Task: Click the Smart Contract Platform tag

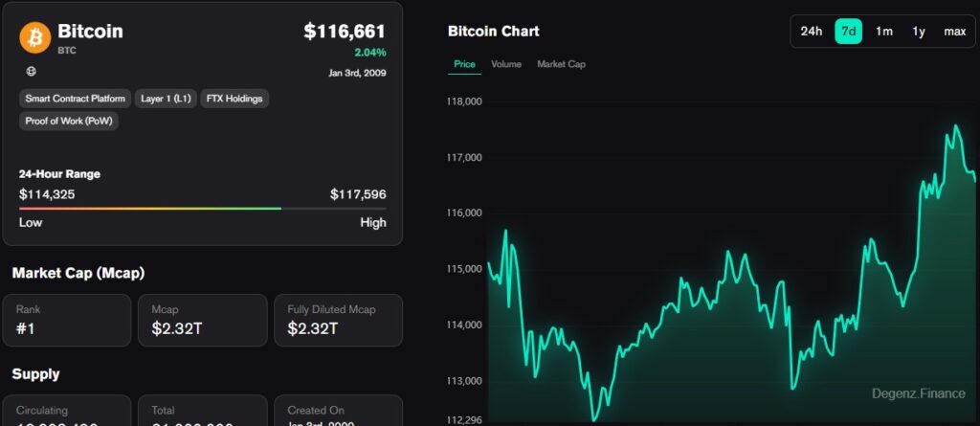Action: 75,99
